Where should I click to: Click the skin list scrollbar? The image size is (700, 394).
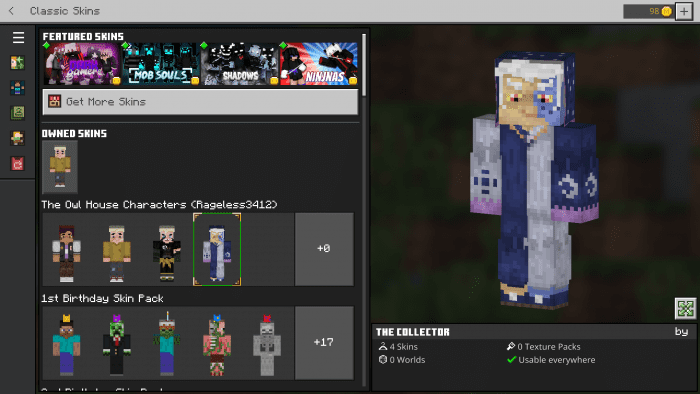click(364, 65)
